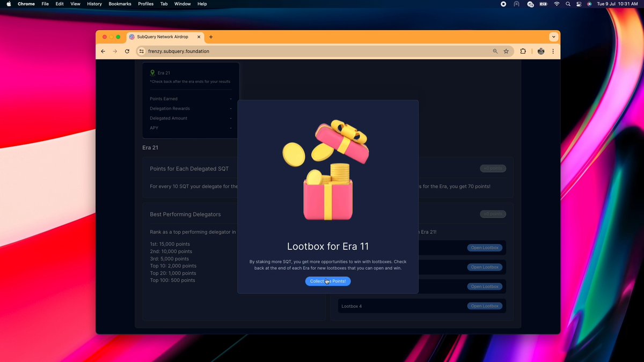
Task: Expand the tab search dropdown
Action: point(553,37)
